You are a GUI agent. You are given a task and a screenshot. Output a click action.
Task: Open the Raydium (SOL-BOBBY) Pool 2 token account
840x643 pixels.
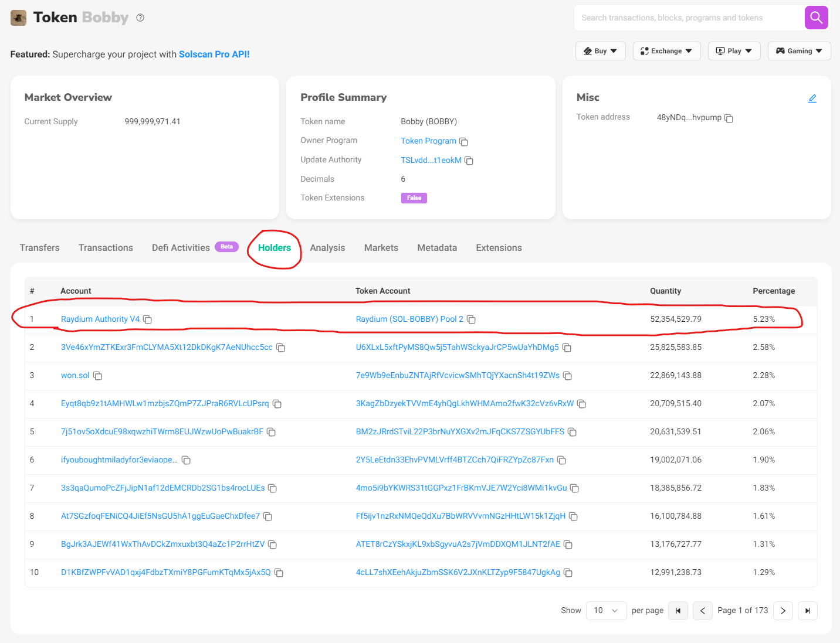coord(409,319)
